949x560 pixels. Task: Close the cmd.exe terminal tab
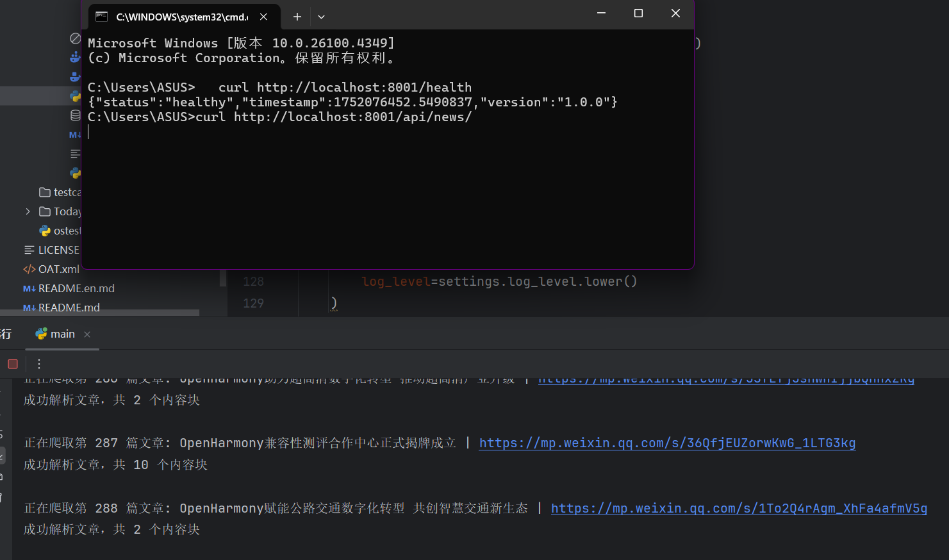[263, 17]
